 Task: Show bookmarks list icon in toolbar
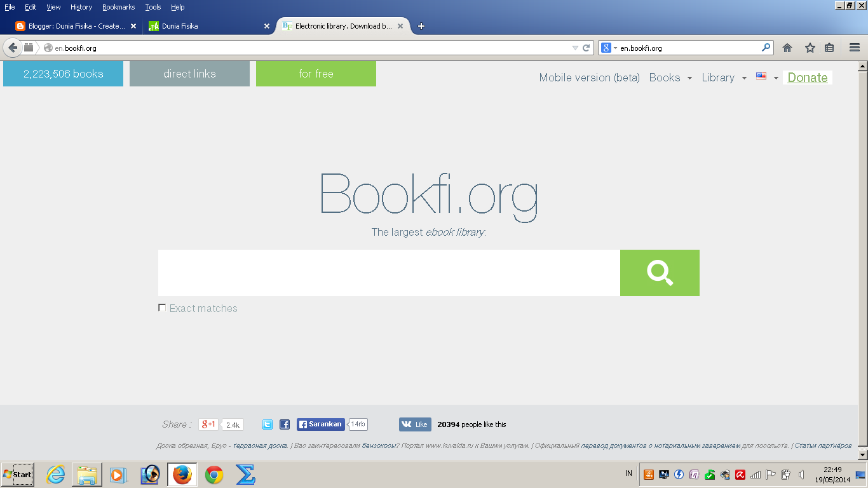(829, 48)
